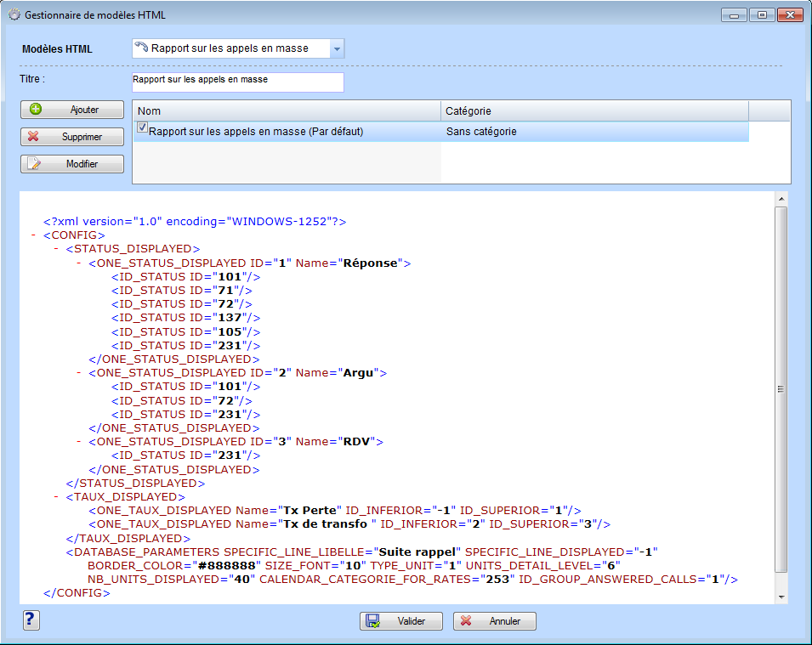Click the Modifier button
This screenshot has width=812, height=645.
[x=72, y=164]
